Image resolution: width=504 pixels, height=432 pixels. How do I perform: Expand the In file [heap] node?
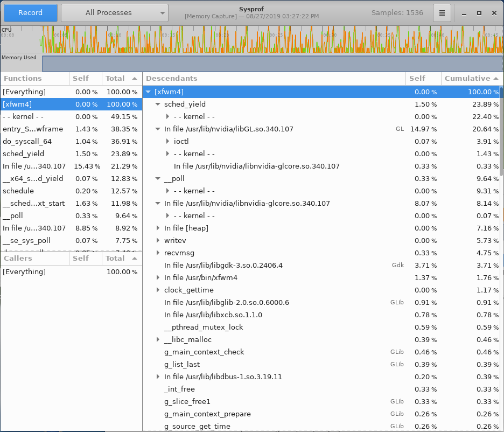(x=158, y=228)
